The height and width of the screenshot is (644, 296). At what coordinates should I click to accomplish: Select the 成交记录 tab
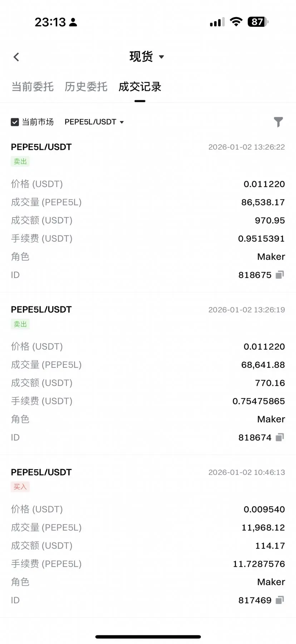pos(140,87)
